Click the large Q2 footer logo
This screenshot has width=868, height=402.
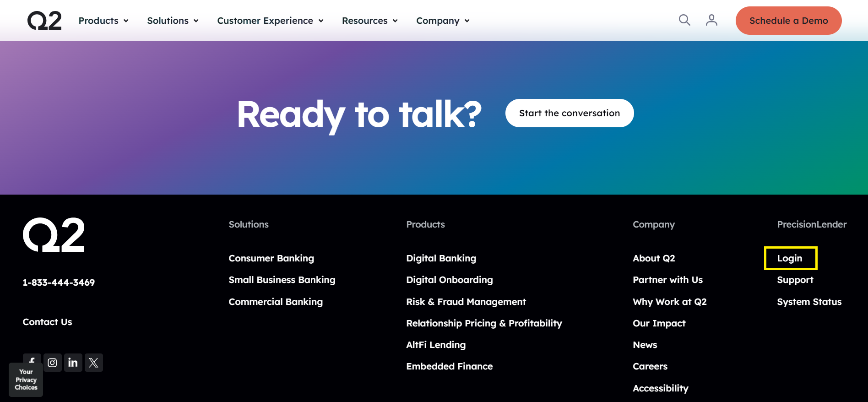[54, 235]
